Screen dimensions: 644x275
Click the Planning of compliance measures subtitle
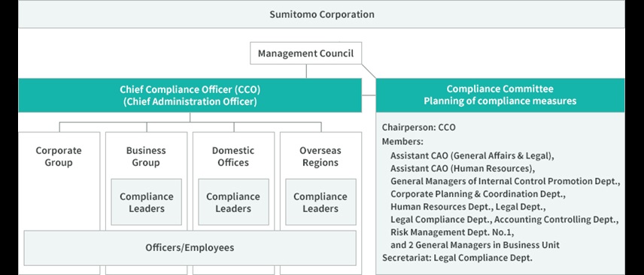click(500, 101)
